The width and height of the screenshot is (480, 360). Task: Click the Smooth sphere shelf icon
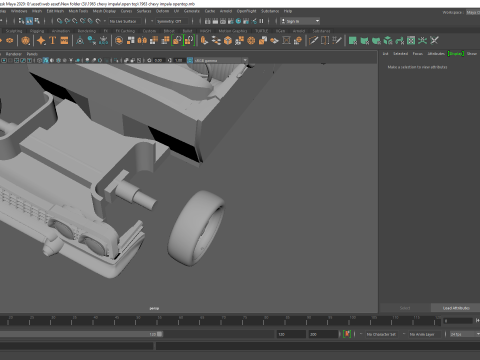pyautogui.click(x=119, y=41)
